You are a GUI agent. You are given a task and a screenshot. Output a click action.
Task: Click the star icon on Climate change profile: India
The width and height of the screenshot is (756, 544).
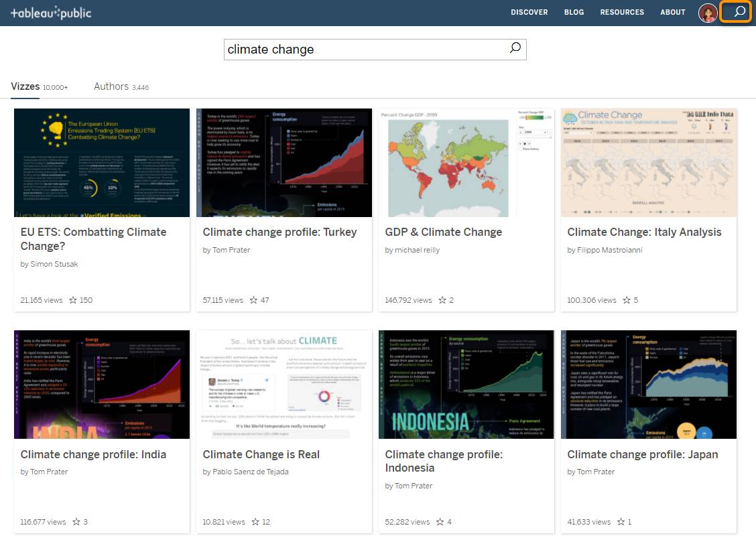point(76,522)
